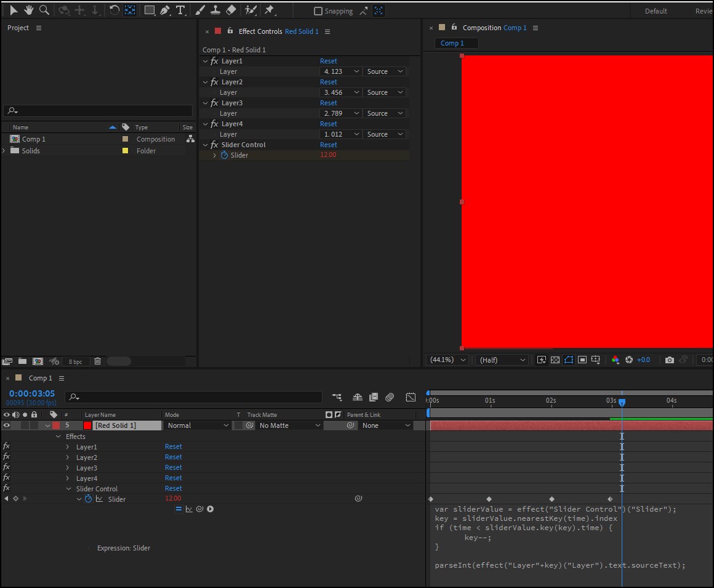Reset the Layer1 effect in Effect Controls
Screen dimensions: 714x588
coord(329,60)
